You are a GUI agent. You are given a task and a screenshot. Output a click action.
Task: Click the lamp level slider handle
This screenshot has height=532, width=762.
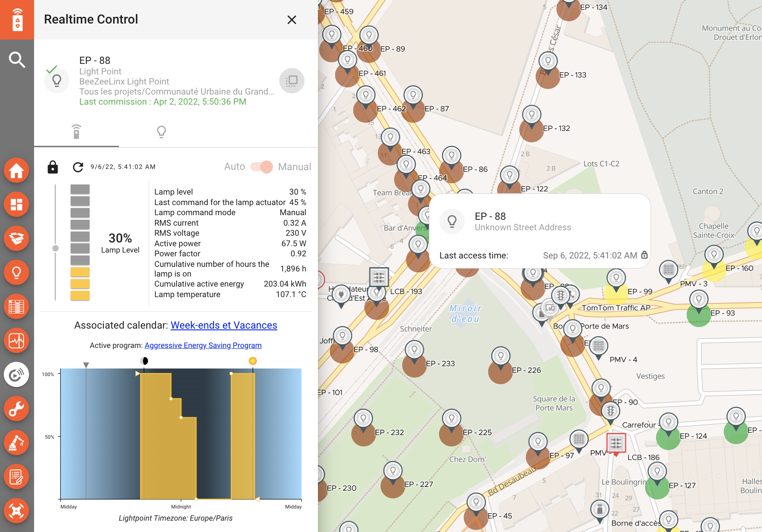click(x=56, y=248)
